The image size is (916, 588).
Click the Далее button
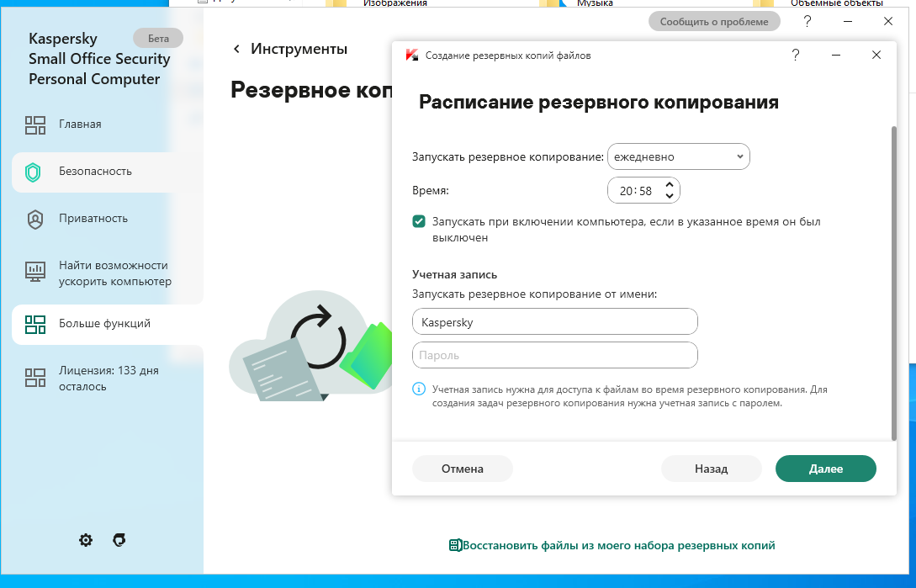826,469
